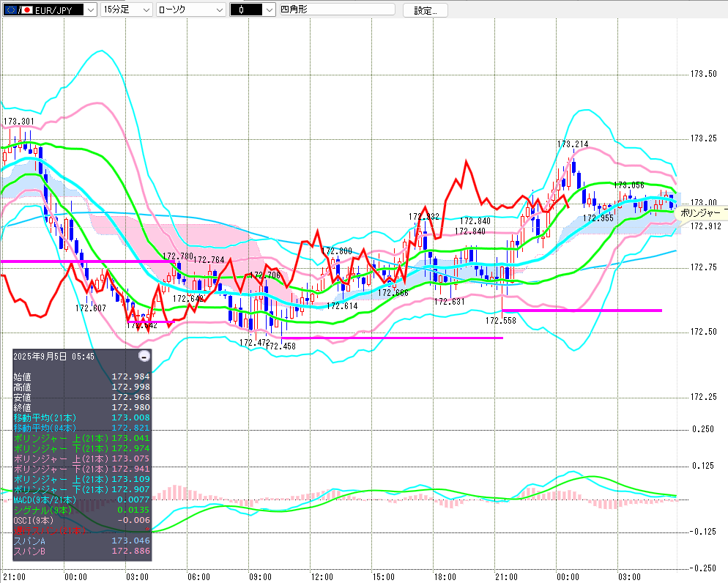Viewport: 728px width, 583px height.
Task: Select the OSCI(9本) -0.006 row
Action: (x=82, y=520)
